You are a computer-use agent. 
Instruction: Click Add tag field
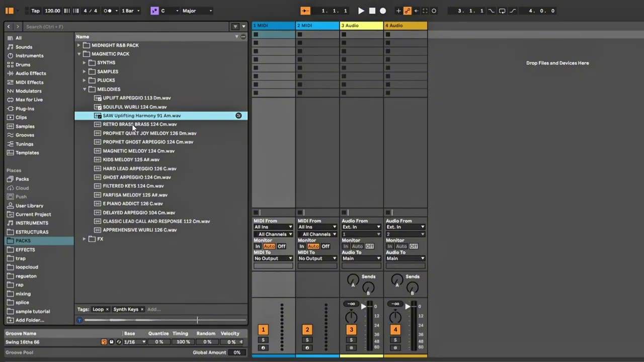tap(154, 310)
